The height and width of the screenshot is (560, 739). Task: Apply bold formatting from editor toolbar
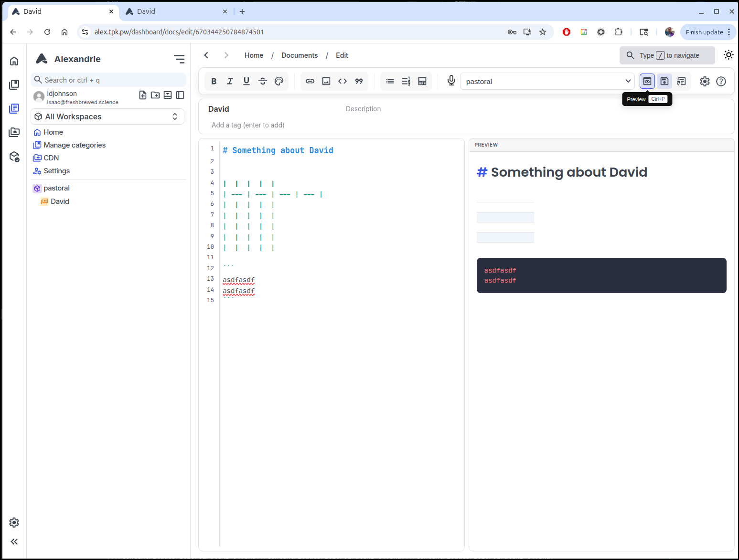pyautogui.click(x=214, y=81)
